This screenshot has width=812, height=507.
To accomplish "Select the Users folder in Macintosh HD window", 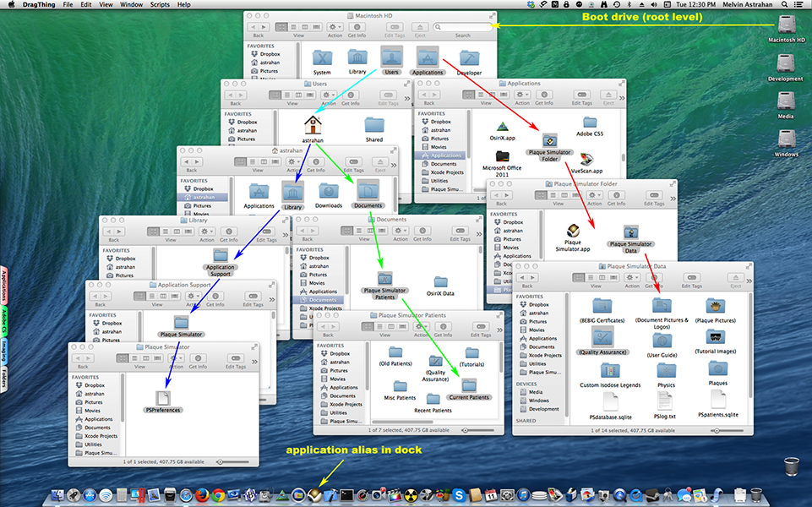I will click(391, 57).
